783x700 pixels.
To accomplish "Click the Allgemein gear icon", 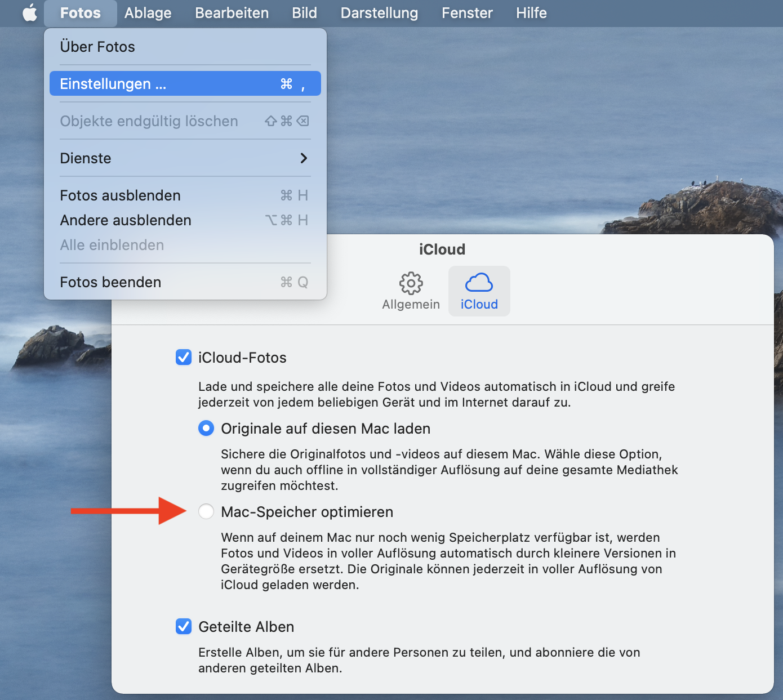I will pyautogui.click(x=411, y=283).
